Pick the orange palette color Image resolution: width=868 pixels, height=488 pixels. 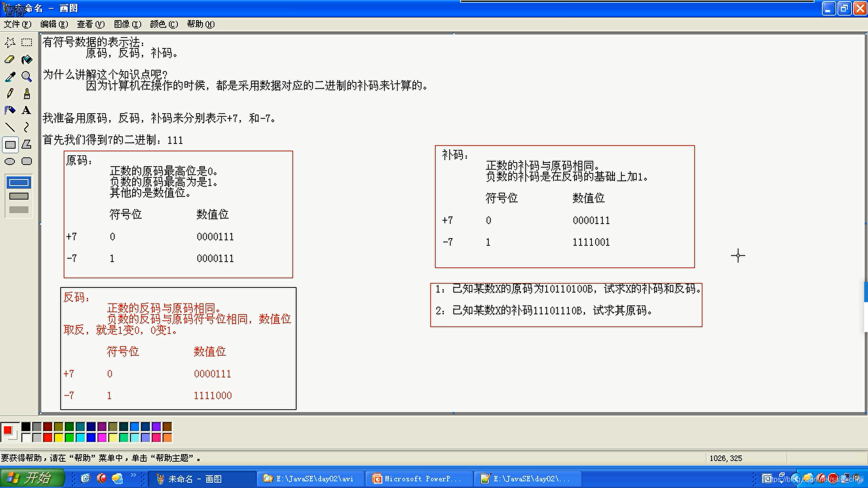[167, 437]
